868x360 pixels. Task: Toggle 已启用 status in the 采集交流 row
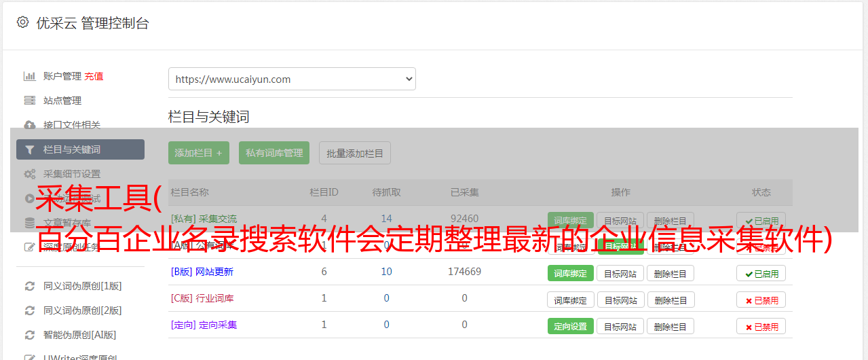coord(761,221)
